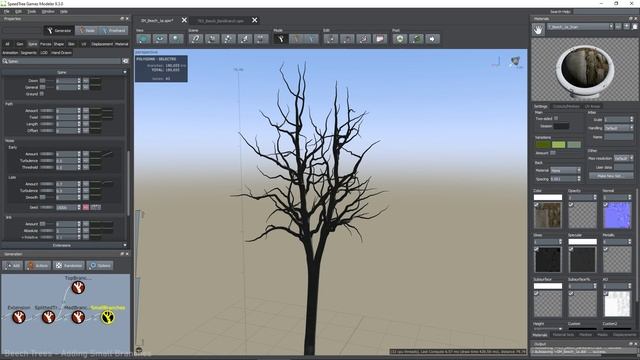Click the hand icon in Materials panel
640x360 pixels.
(x=538, y=30)
